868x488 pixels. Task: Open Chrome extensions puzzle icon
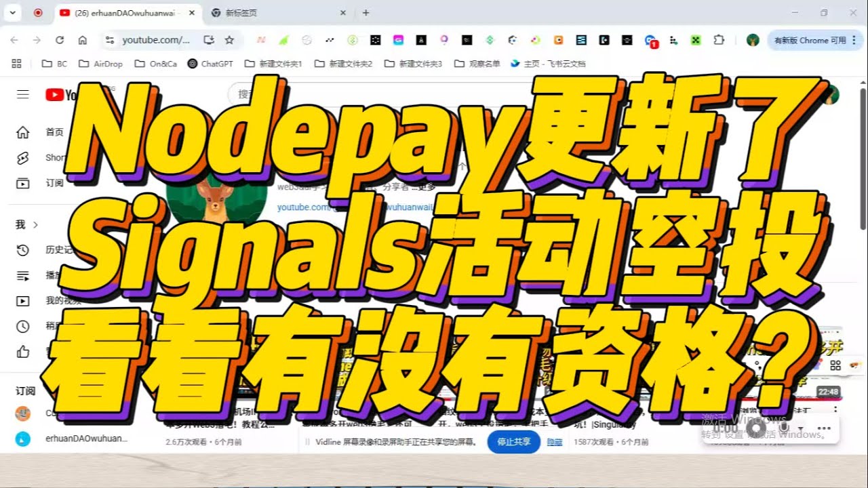coord(719,40)
